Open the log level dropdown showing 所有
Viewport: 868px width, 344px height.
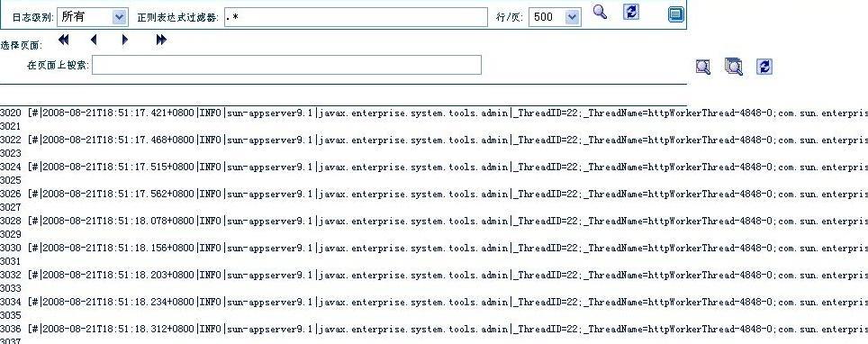click(x=93, y=17)
